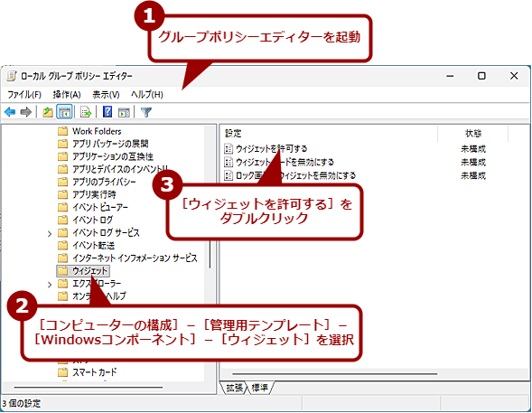
Task: Switch to the 拡張 tab
Action: pos(235,388)
